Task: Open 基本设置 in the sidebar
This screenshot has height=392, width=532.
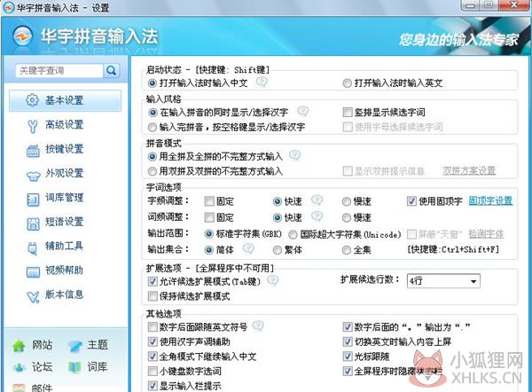Action: 65,100
